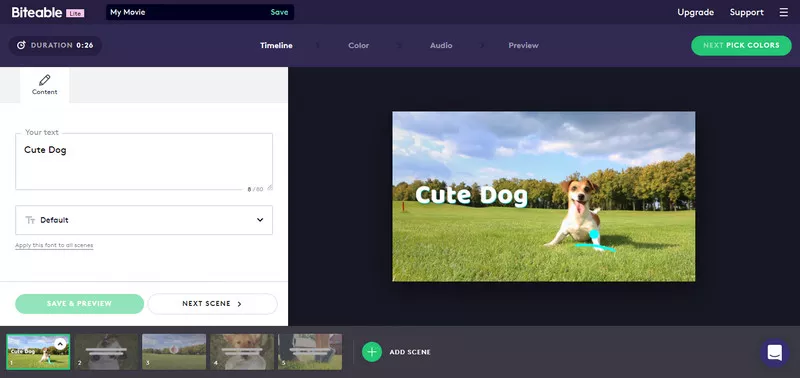Image resolution: width=800 pixels, height=378 pixels.
Task: Open the Default font dropdown
Action: 144,220
